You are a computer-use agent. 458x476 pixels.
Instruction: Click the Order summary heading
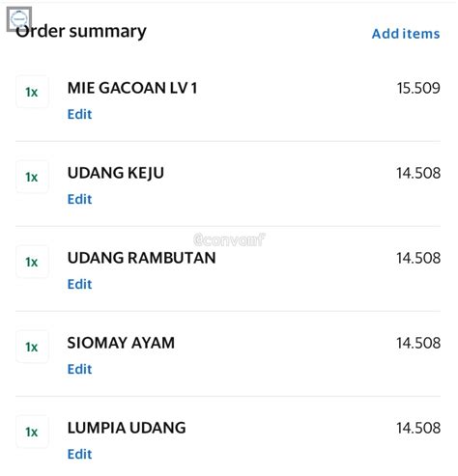tap(81, 32)
